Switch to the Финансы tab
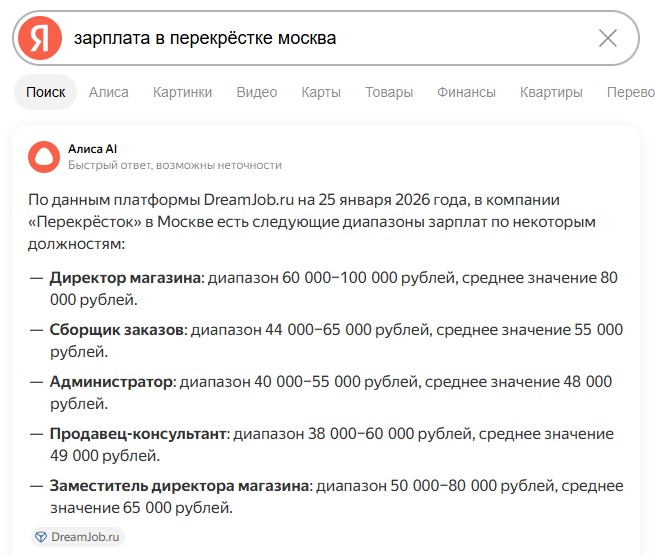The width and height of the screenshot is (655, 555). [x=467, y=92]
